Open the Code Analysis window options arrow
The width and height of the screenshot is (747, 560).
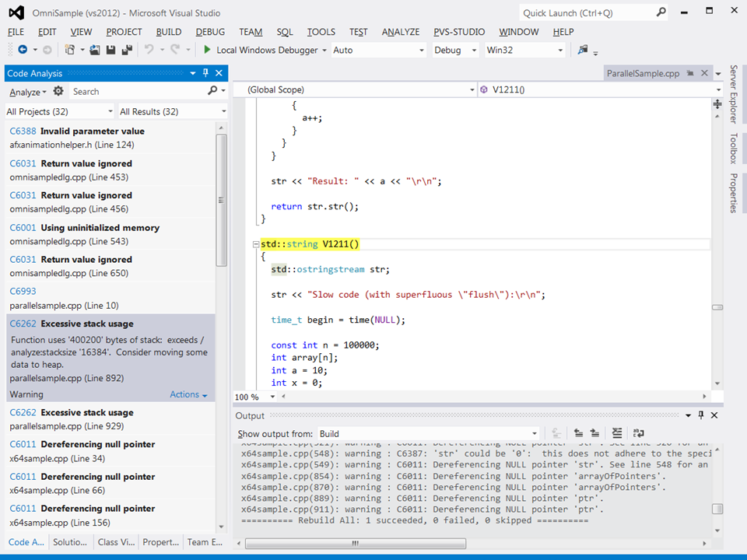[192, 73]
